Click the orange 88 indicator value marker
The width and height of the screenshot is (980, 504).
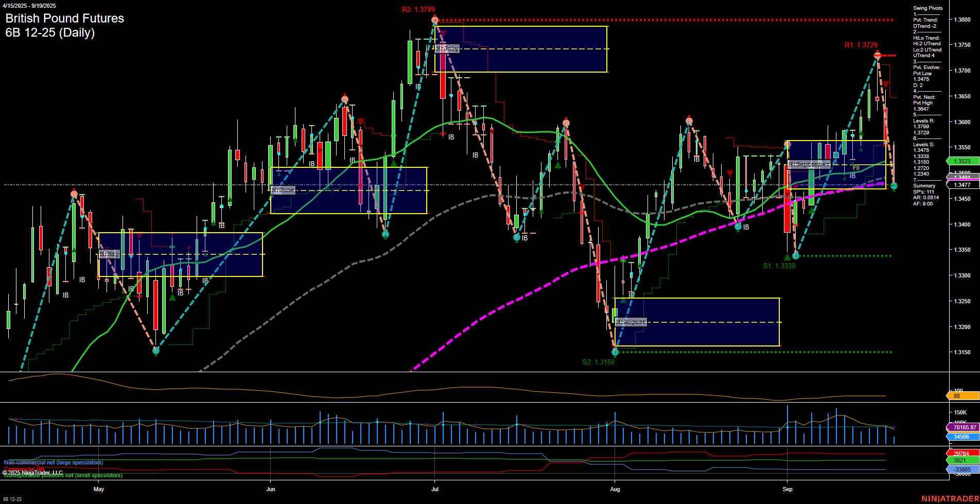pos(962,396)
